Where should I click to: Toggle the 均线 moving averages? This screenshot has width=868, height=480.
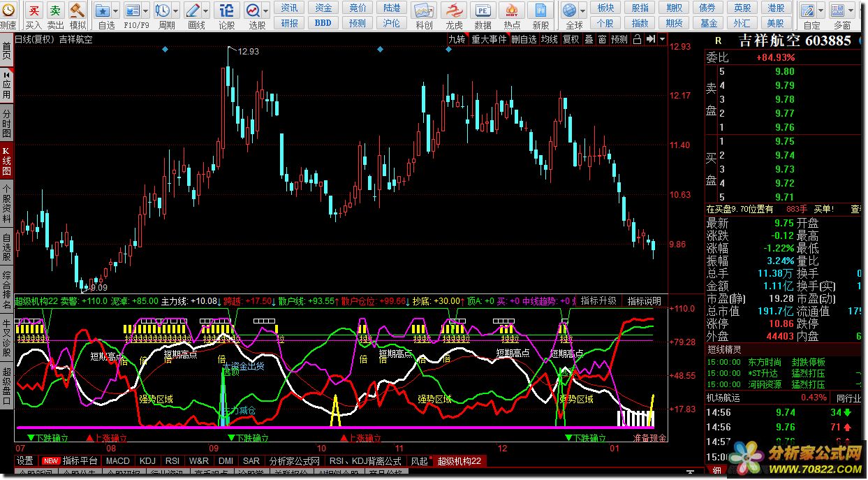[550, 40]
